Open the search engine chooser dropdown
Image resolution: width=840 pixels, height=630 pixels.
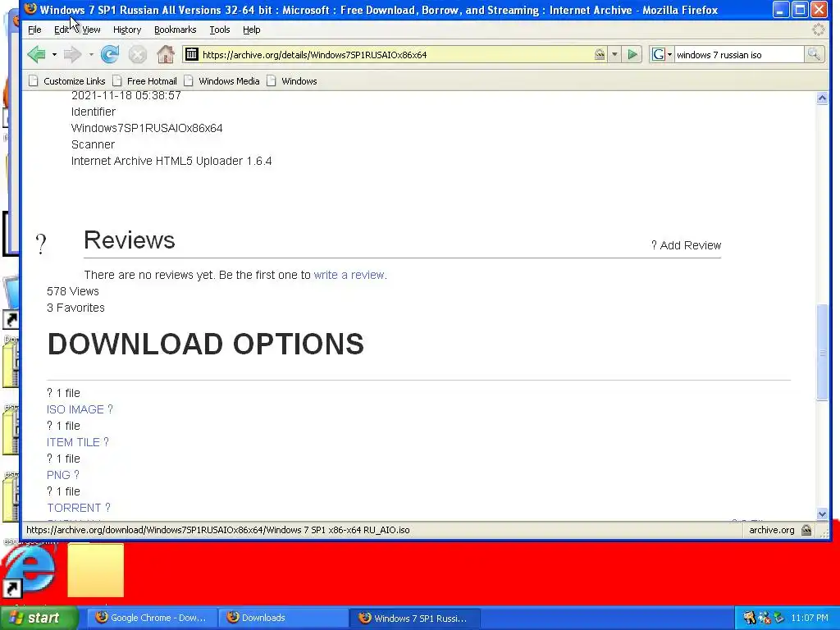669,55
